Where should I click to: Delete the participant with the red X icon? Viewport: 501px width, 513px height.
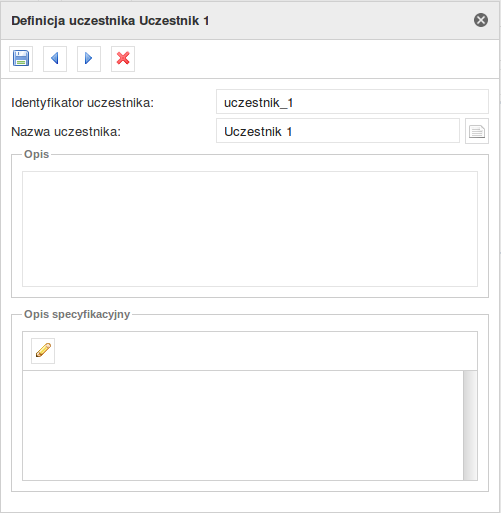coord(123,59)
